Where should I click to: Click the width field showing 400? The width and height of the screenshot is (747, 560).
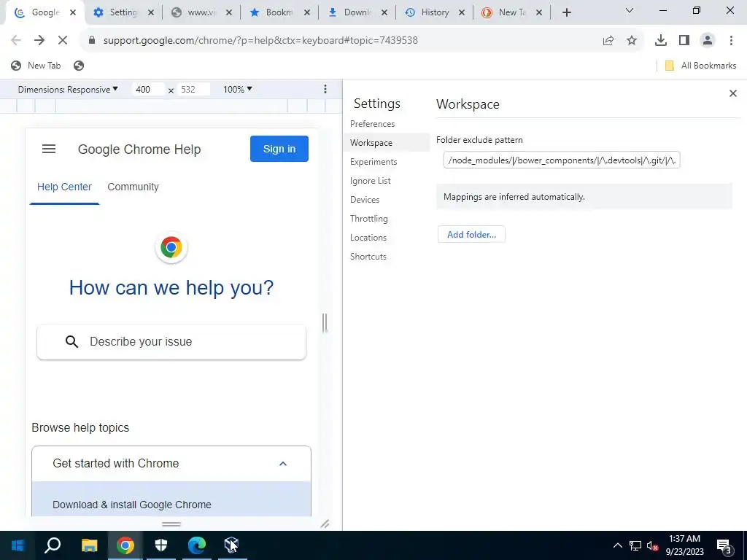(x=148, y=90)
